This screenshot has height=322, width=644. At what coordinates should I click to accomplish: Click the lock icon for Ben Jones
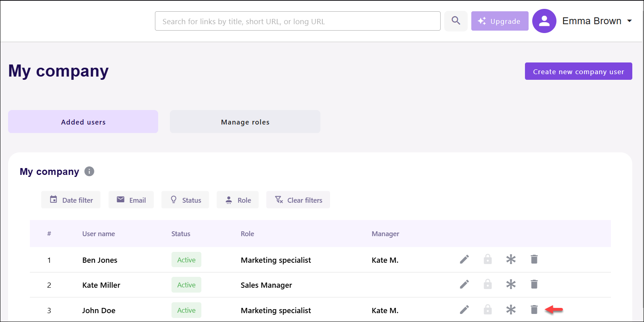488,259
